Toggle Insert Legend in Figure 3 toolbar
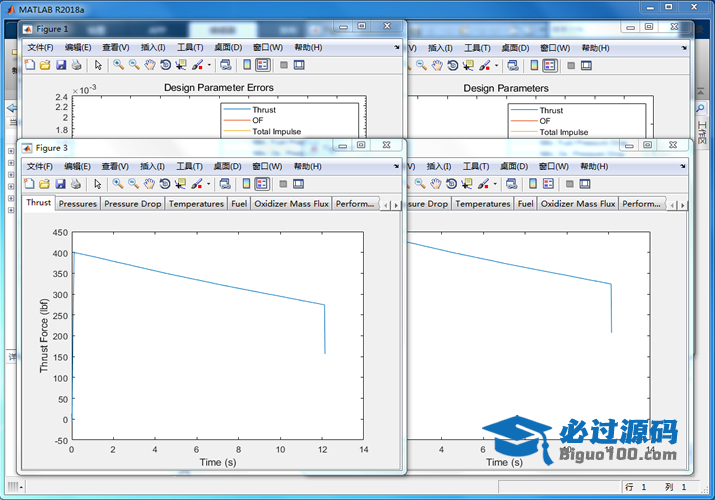 261,183
